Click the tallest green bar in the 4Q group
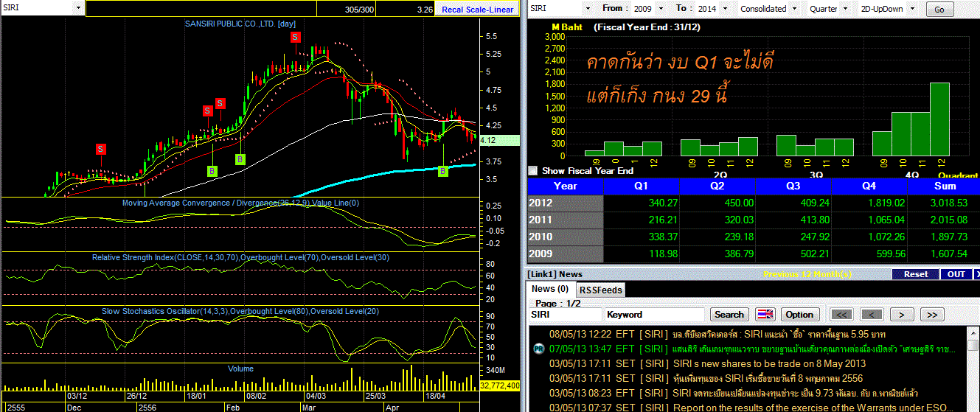Viewport: 980px width, 412px height. (x=939, y=119)
